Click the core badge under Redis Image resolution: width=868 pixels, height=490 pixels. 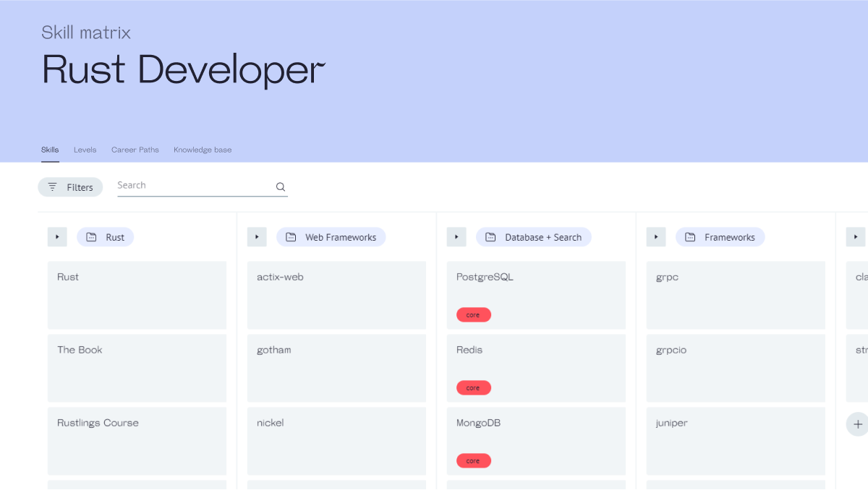(x=474, y=388)
